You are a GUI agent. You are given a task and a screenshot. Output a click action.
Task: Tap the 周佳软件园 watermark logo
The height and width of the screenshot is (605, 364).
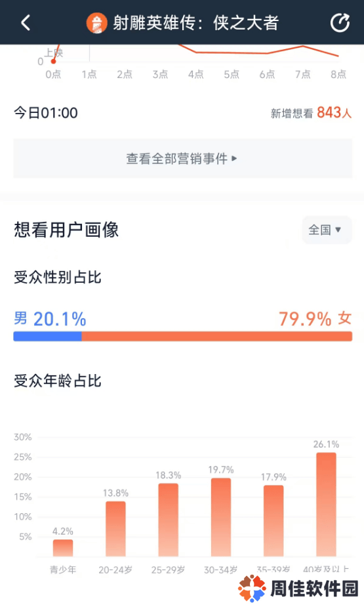click(298, 589)
